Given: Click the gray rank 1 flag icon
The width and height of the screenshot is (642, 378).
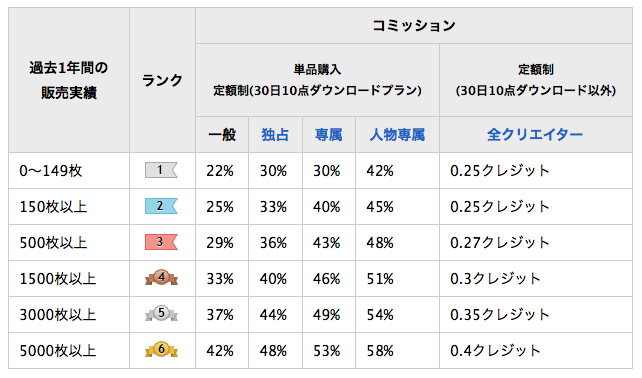Looking at the screenshot, I should (161, 170).
